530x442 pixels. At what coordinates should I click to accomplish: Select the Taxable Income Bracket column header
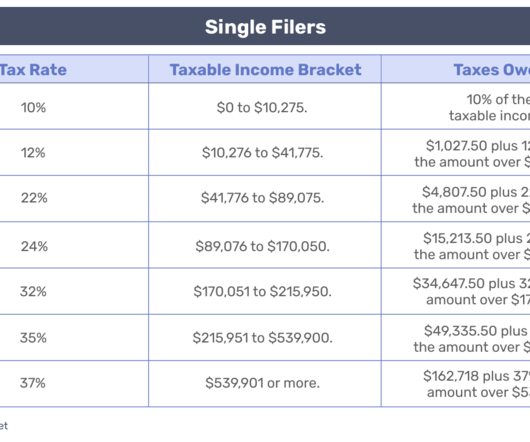[265, 69]
